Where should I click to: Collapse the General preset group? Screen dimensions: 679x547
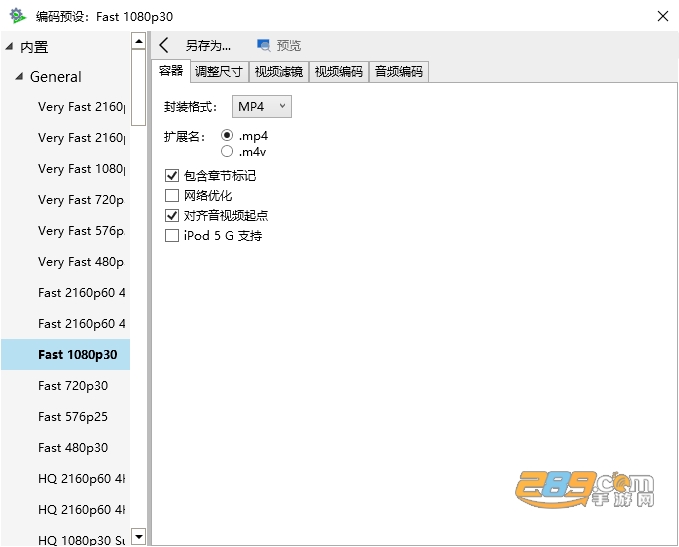(19, 77)
